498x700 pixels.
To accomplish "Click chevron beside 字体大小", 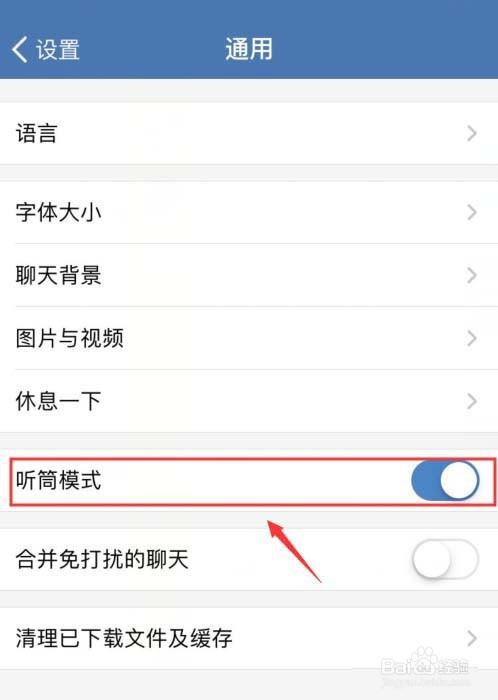I will [472, 212].
